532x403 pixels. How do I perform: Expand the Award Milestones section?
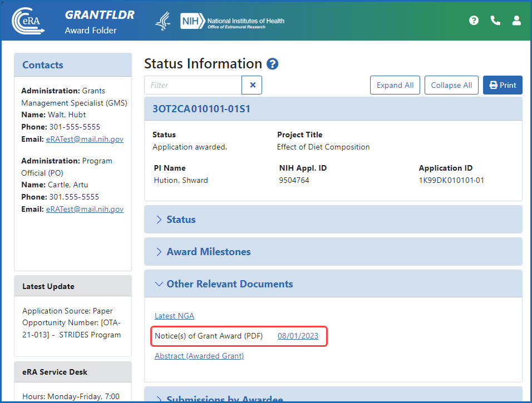coord(333,251)
